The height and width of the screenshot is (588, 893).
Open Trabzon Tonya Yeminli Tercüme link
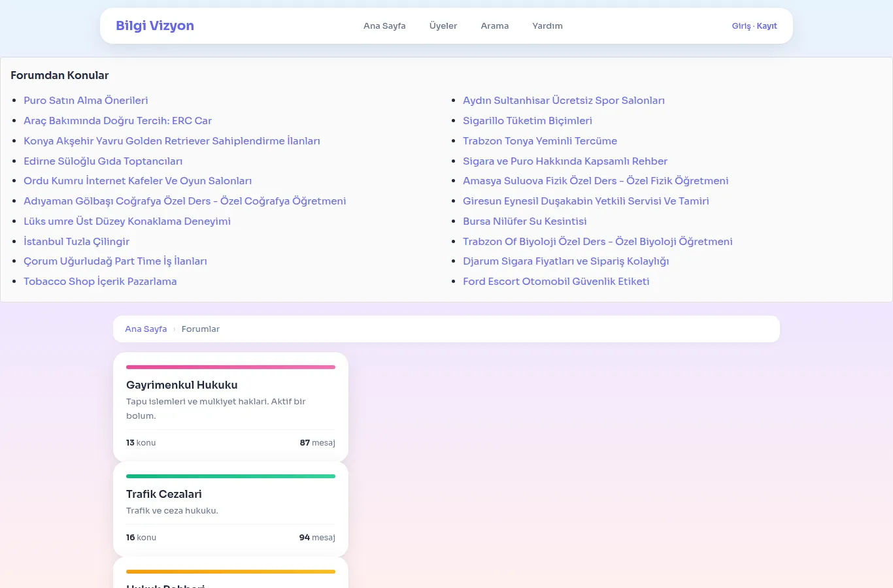(540, 141)
